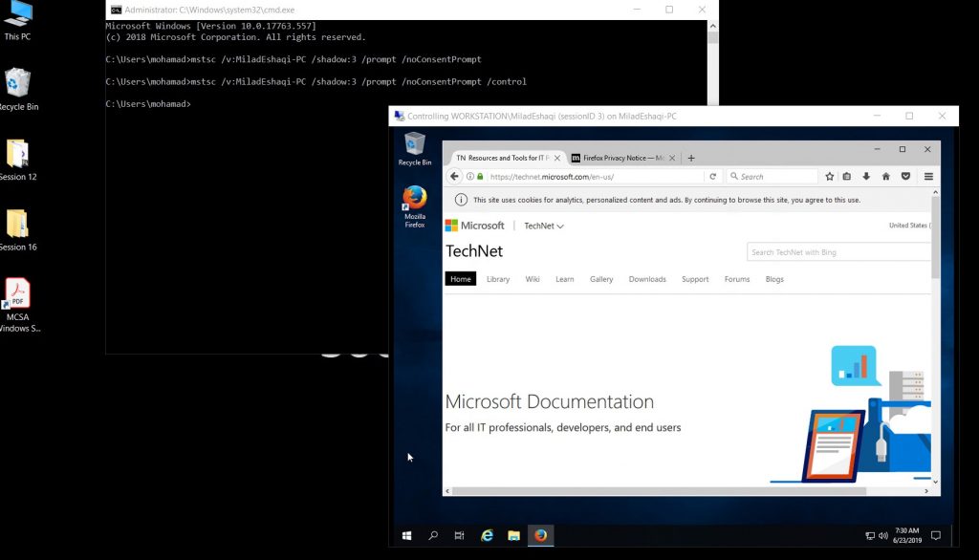Open the Wiki navigation item
This screenshot has width=979, height=560.
point(533,279)
